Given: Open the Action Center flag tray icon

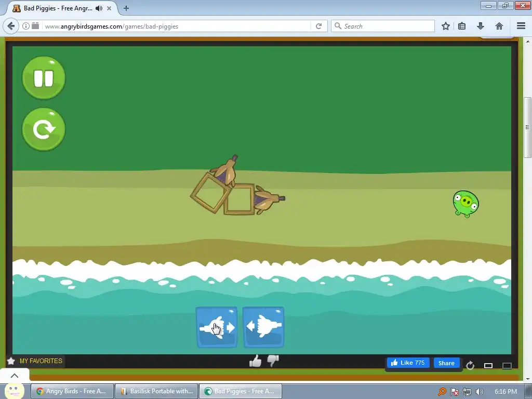Looking at the screenshot, I should click(x=454, y=392).
